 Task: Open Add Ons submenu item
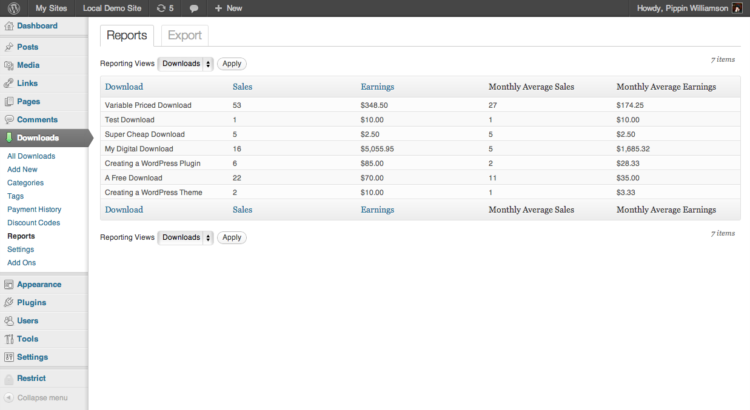(22, 263)
